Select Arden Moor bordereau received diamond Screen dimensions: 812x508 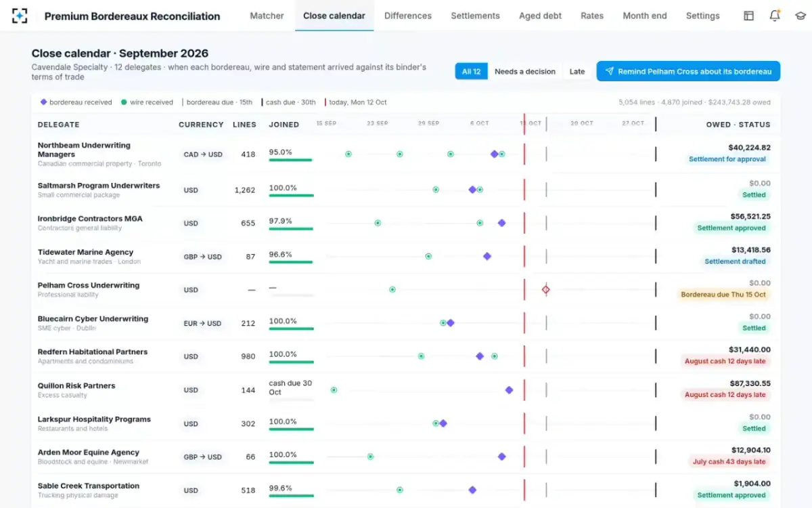pyautogui.click(x=501, y=457)
